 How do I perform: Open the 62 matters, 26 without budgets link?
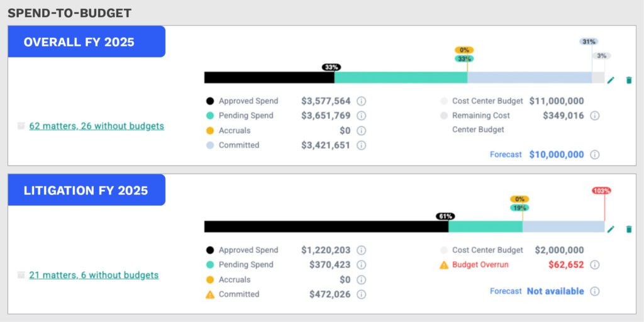[96, 126]
